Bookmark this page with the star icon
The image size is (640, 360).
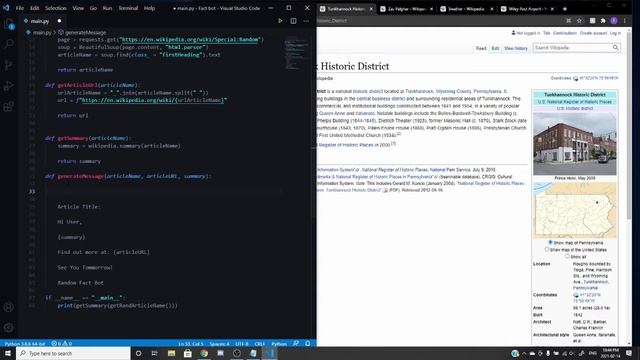(x=579, y=20)
